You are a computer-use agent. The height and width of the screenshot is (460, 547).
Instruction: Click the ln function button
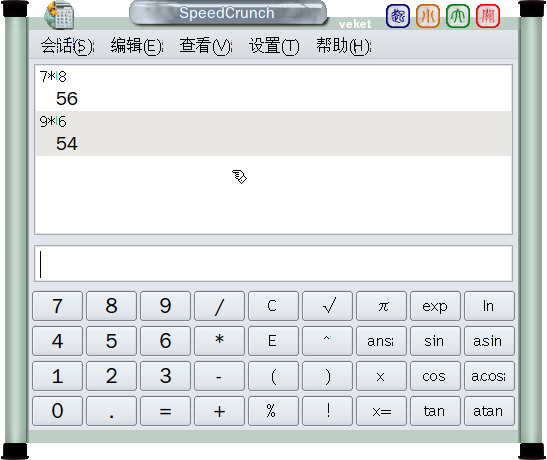coord(489,306)
